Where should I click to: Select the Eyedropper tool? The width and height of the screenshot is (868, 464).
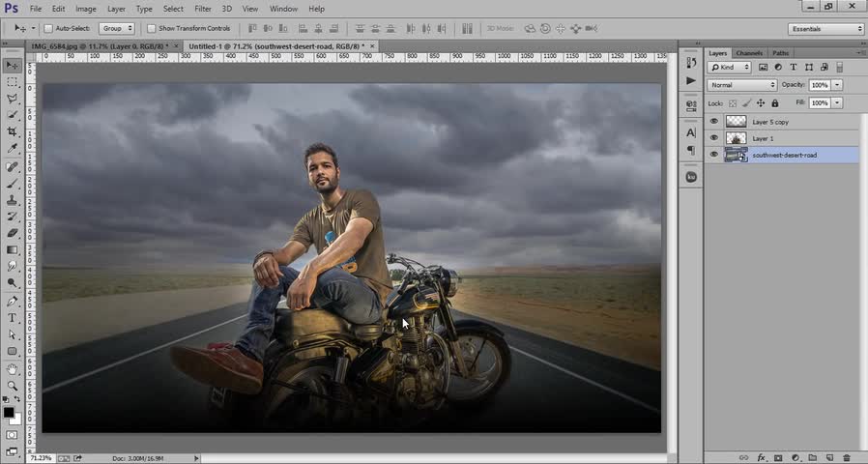pos(12,149)
